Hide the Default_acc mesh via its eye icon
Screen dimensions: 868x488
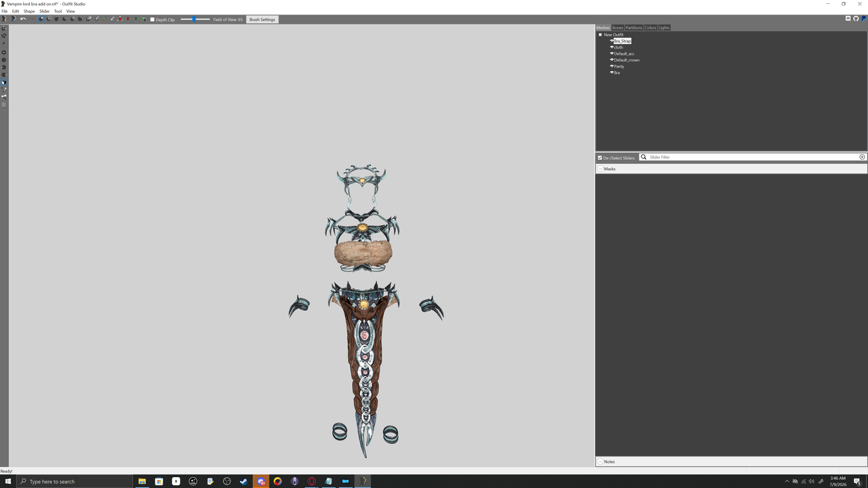[x=612, y=54]
